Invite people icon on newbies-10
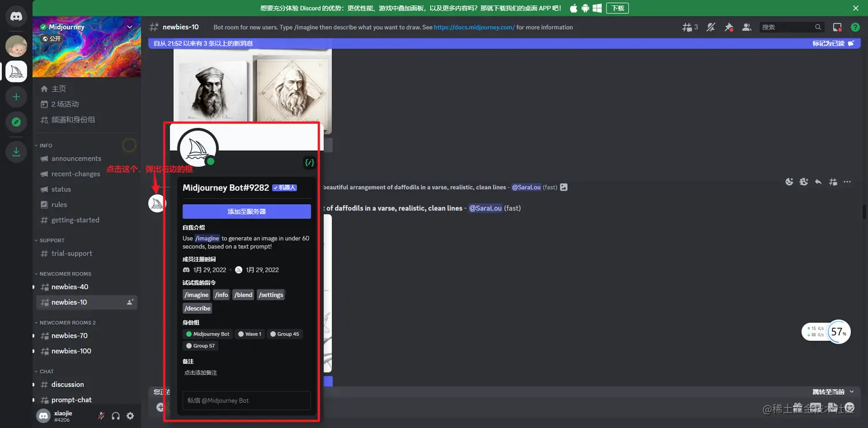 click(130, 302)
